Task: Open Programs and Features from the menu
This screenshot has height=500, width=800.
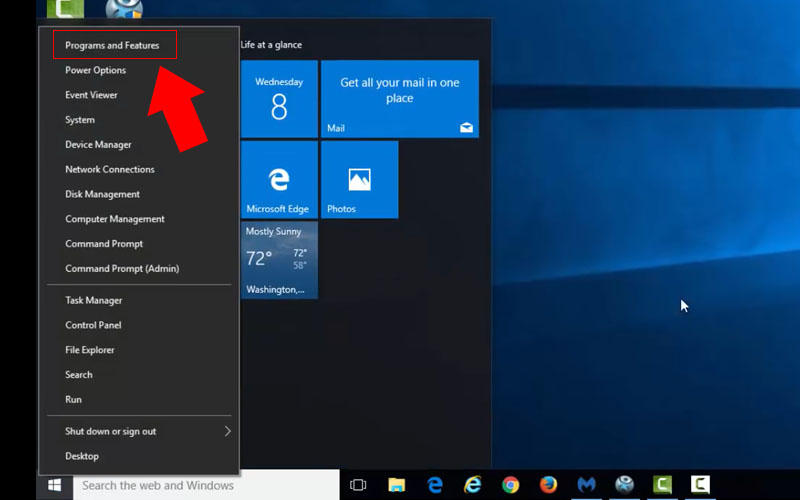Action: 112,45
